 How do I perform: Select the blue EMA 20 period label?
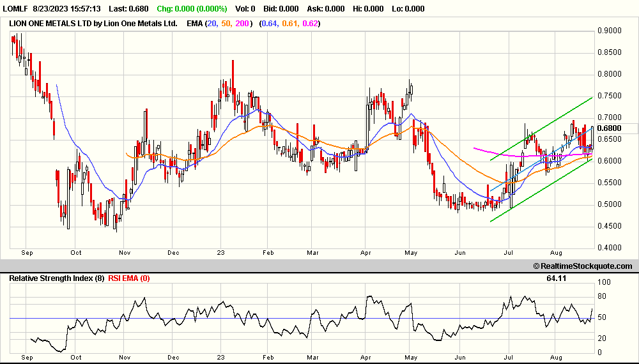click(x=210, y=24)
